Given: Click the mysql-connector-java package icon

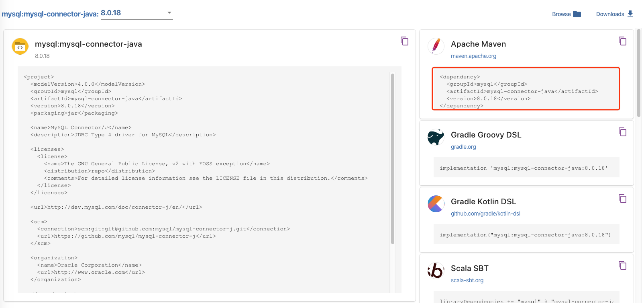Looking at the screenshot, I should pyautogui.click(x=20, y=46).
